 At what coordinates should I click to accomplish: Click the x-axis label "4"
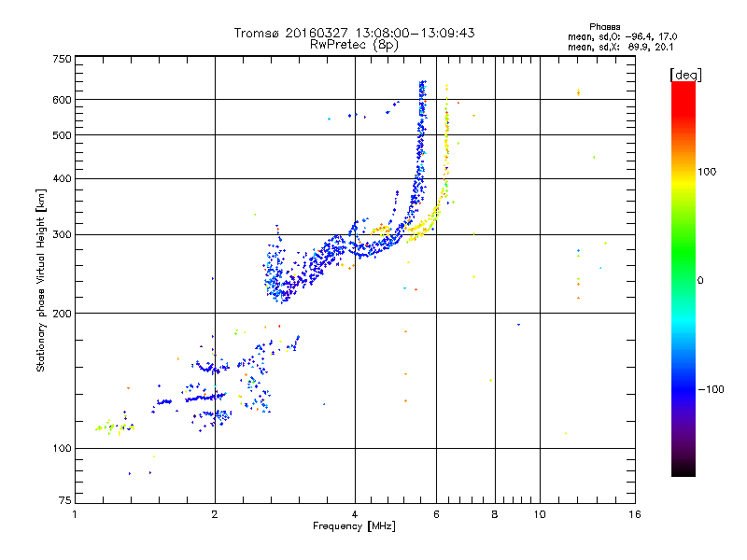[355, 514]
